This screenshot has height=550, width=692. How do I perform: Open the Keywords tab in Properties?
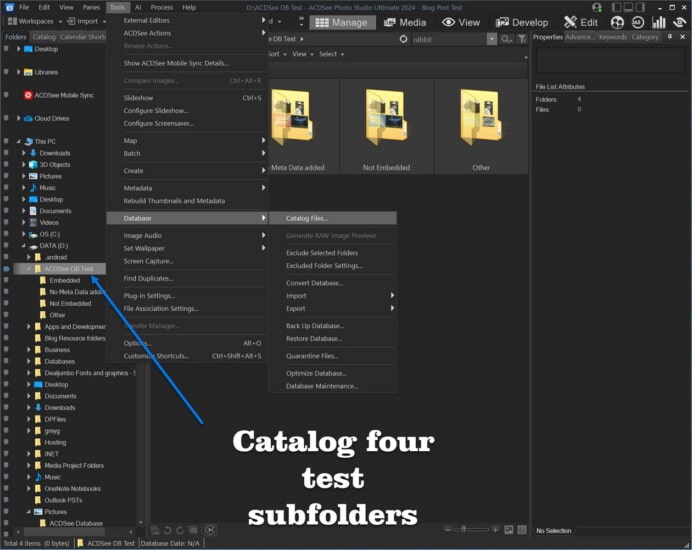coord(613,37)
